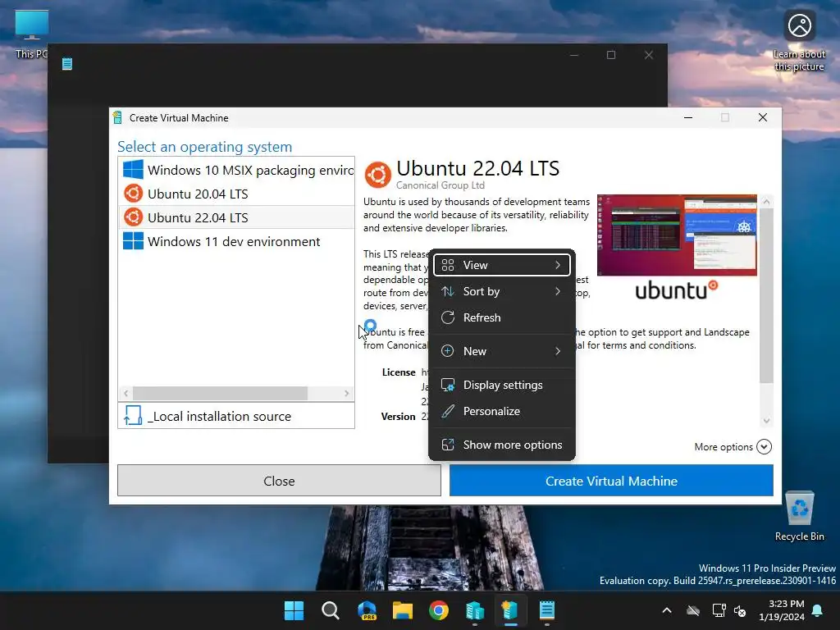
Task: Open This PC desktop icon
Action: (x=32, y=34)
